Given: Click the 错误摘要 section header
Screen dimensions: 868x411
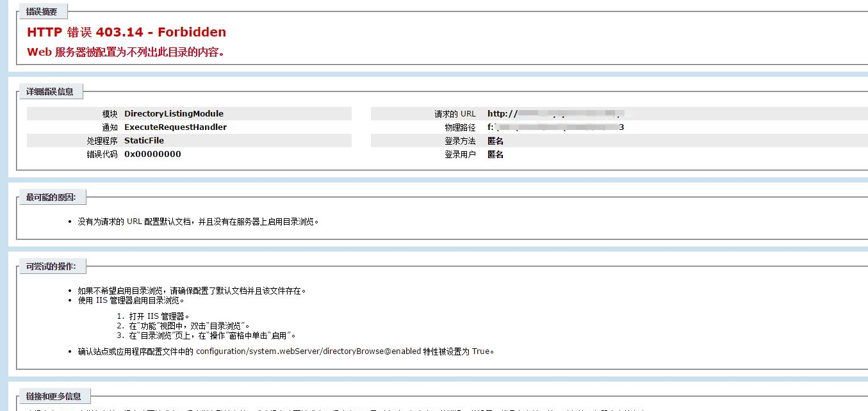Looking at the screenshot, I should [42, 12].
